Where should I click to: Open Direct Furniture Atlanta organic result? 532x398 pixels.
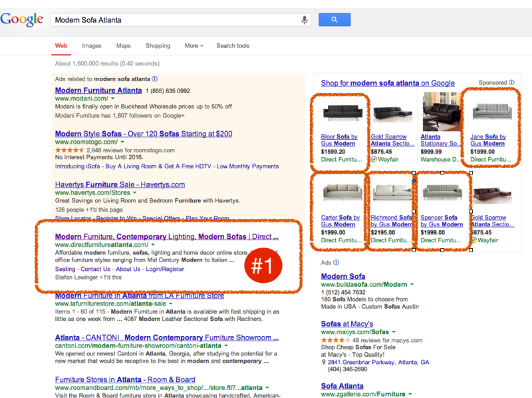click(x=167, y=236)
